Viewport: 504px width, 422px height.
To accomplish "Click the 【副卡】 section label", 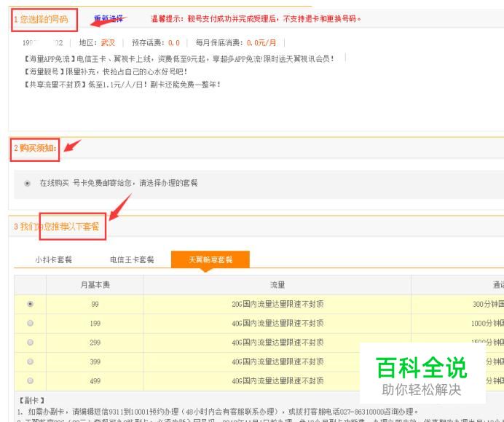I will click(x=31, y=400).
